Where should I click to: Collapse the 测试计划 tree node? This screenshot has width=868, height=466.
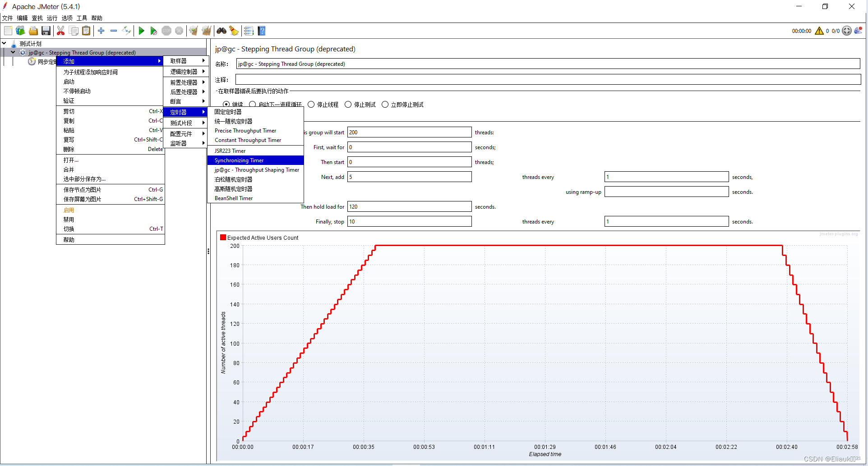[4, 43]
